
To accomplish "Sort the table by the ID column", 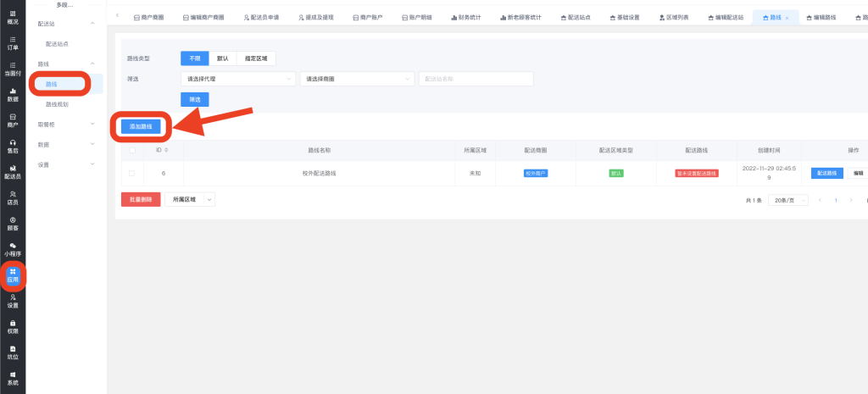I will pyautogui.click(x=162, y=150).
